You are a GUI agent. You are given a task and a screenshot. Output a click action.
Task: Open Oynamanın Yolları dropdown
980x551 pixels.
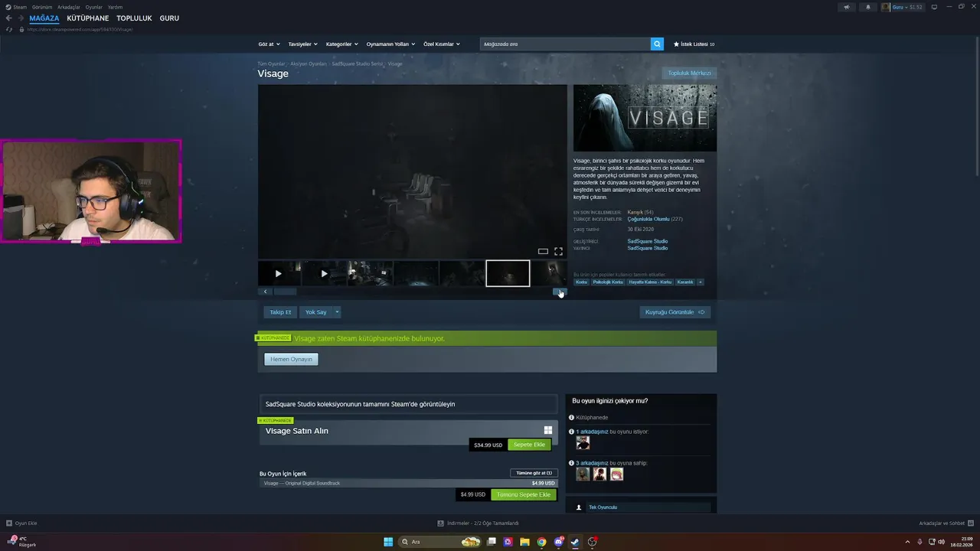tap(390, 44)
